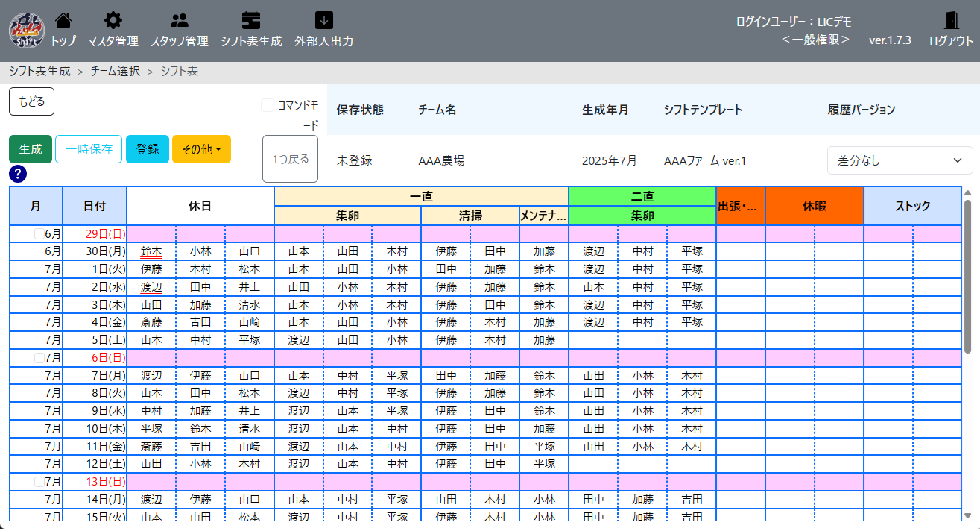Viewport: 980px width, 531px height.
Task: Click 清水 in the 3日(木) row
Action: pyautogui.click(x=250, y=304)
